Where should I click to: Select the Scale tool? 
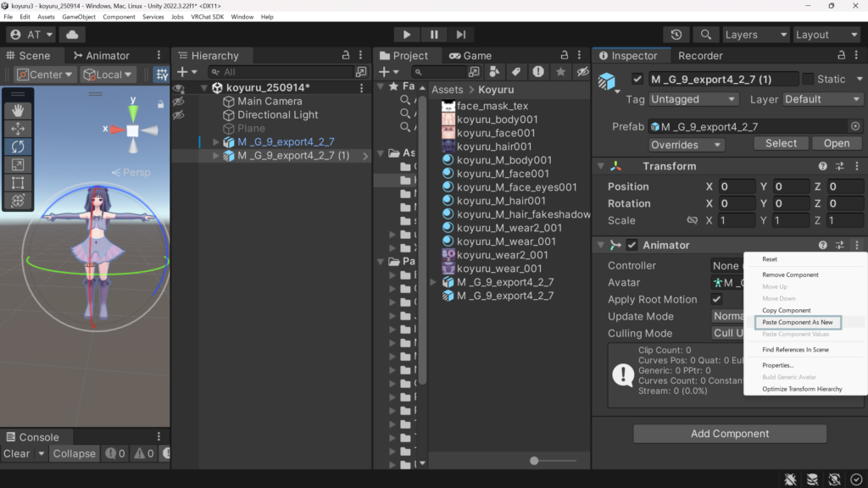pos(18,165)
